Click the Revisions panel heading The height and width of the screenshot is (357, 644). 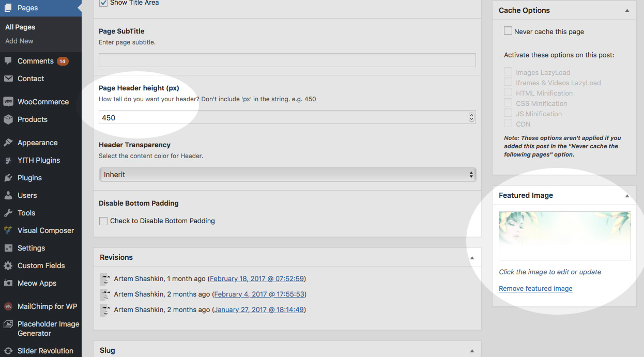pyautogui.click(x=116, y=257)
